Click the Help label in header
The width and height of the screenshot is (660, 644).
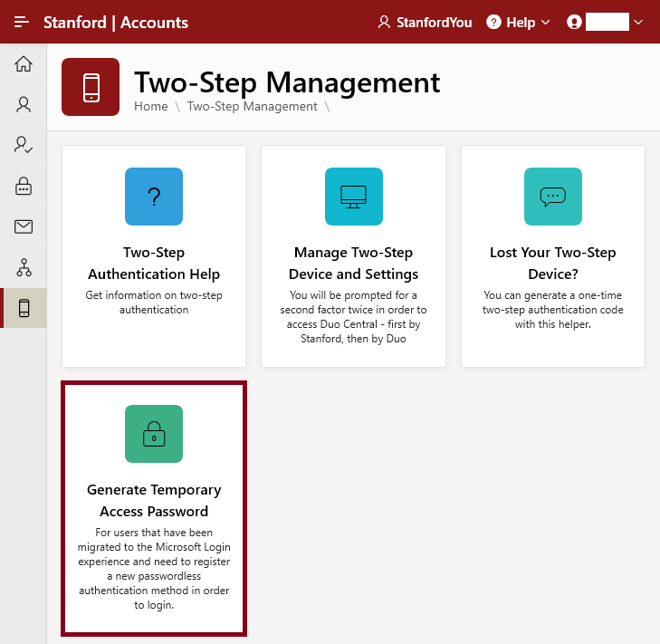(x=521, y=23)
